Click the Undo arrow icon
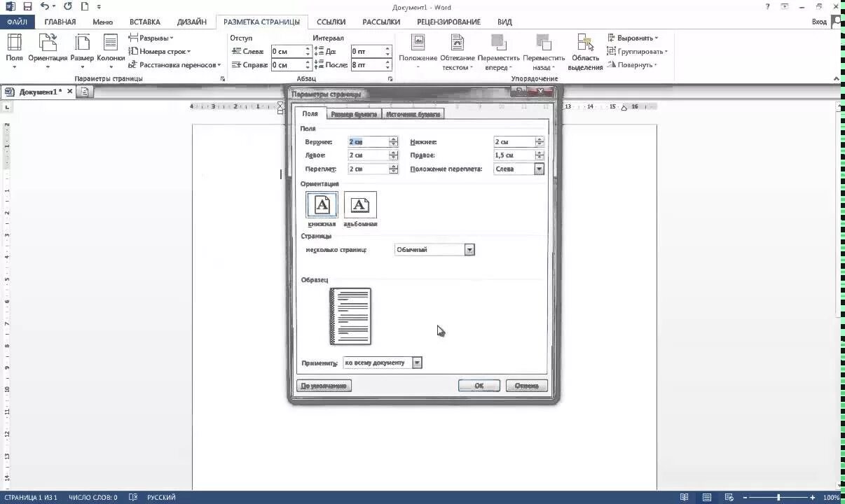Screen dimensions: 845x504 pyautogui.click(x=45, y=6)
